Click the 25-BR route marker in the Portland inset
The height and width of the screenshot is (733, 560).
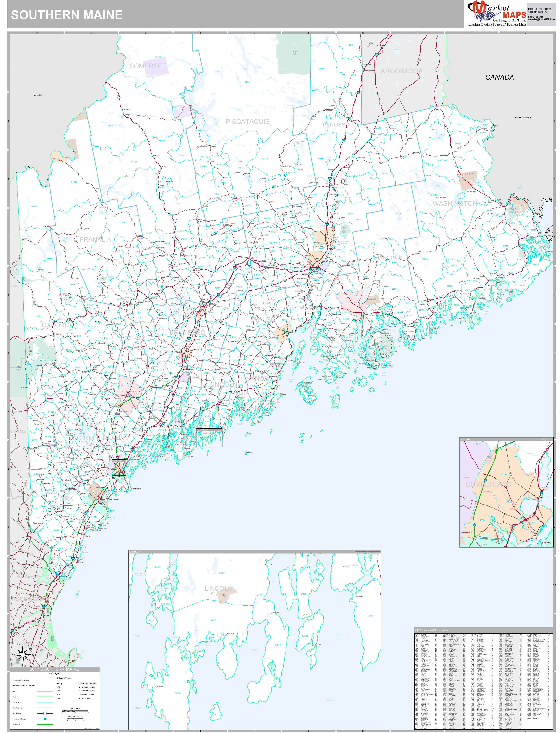[x=466, y=499]
